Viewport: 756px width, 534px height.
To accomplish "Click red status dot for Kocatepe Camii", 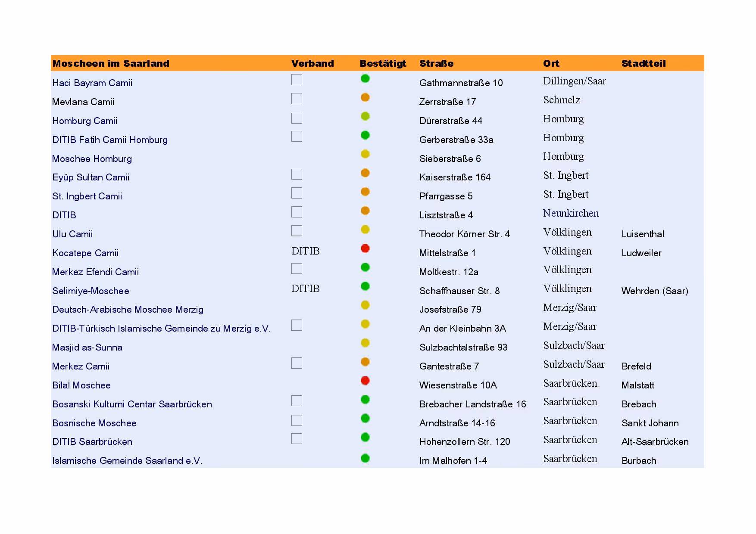I will click(365, 248).
